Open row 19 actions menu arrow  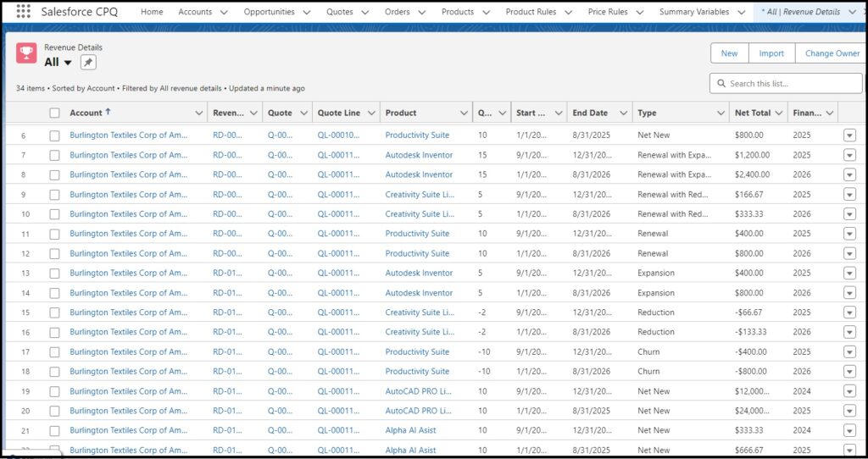849,391
